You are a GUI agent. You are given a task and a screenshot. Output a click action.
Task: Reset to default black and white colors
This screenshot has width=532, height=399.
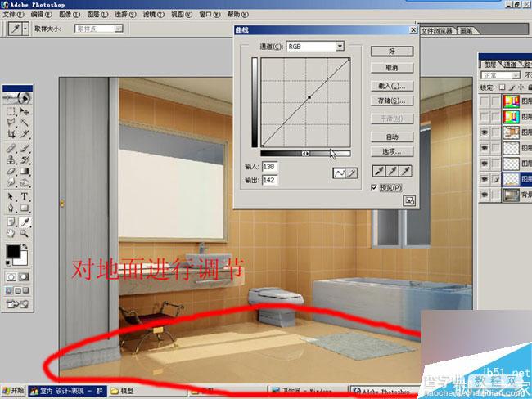tap(8, 263)
